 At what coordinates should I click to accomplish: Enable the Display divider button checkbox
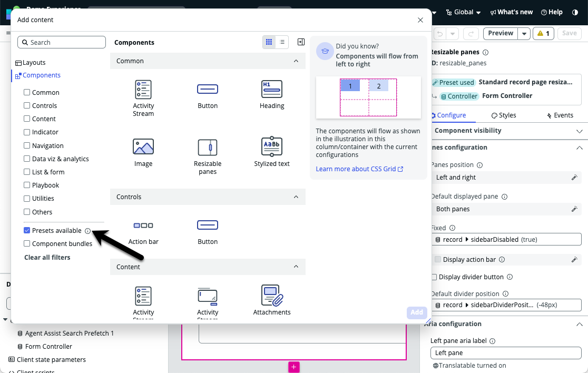pos(434,277)
